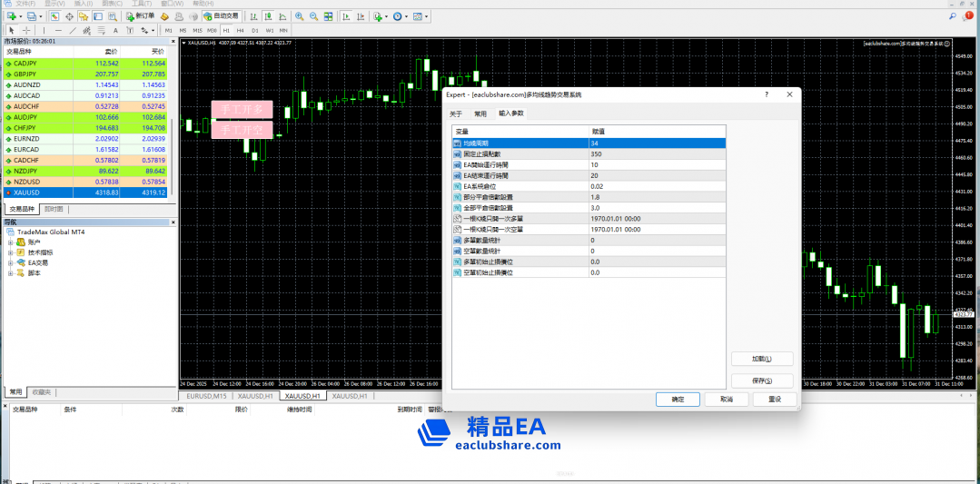This screenshot has width=980, height=484.
Task: Toggle the H4 timeframe button
Action: (241, 30)
